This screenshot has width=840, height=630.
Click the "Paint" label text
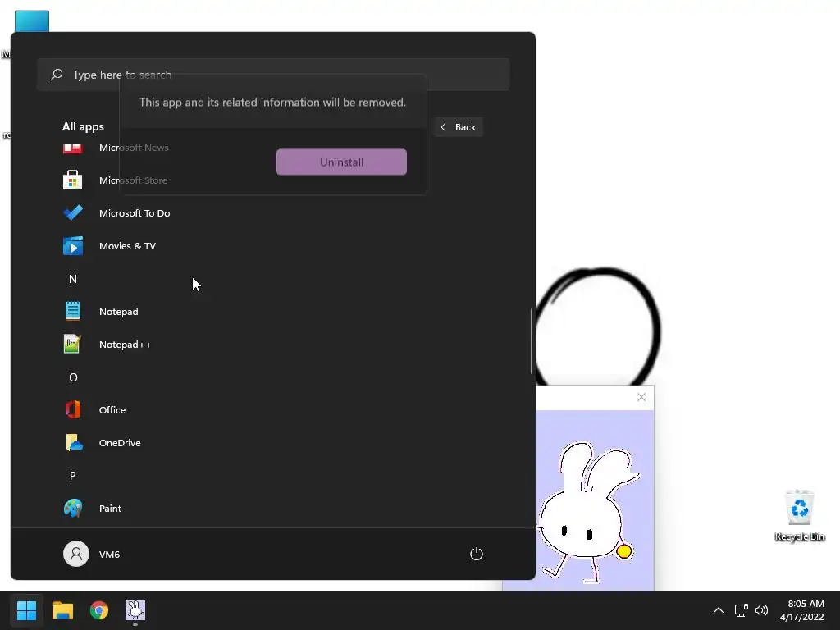click(x=111, y=509)
